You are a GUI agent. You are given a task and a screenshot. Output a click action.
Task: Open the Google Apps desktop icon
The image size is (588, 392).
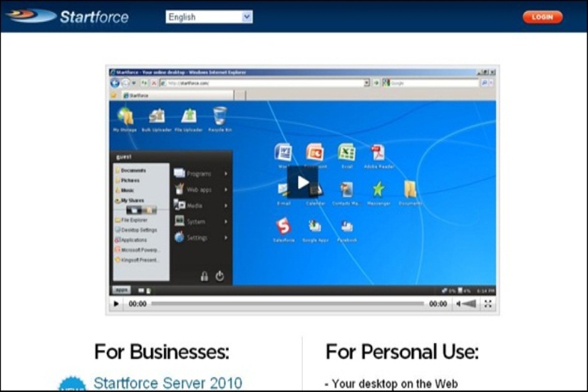[315, 229]
